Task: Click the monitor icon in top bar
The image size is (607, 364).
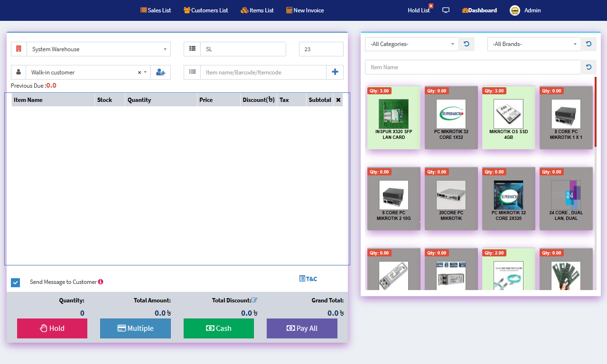Action: click(446, 10)
